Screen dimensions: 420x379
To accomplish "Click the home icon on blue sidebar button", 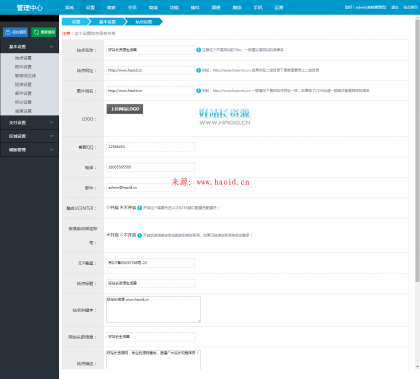I will click(8, 32).
